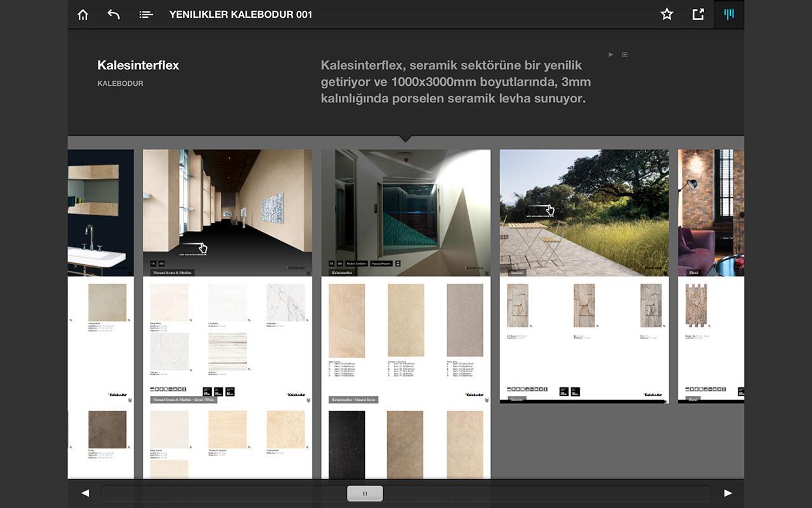Select the Kalesinterflex label under pool cover
The width and height of the screenshot is (812, 508).
click(x=342, y=272)
